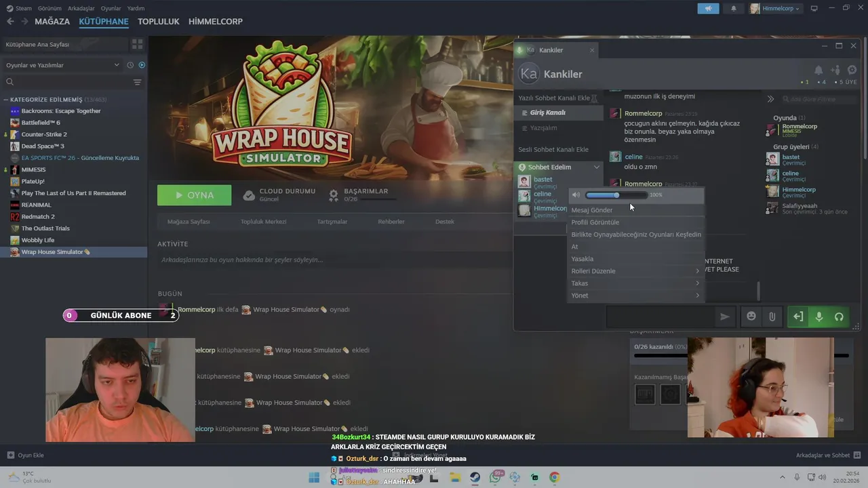
Task: Adjust the voice volume slider in the context menu
Action: coord(616,195)
